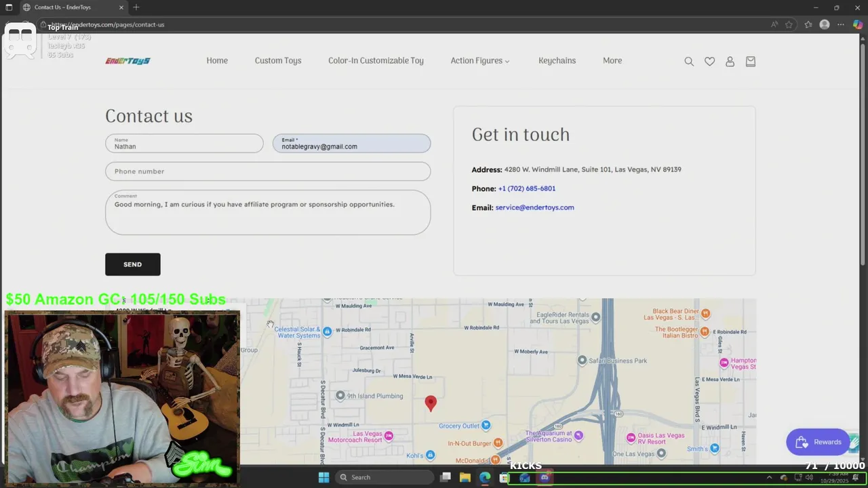Open the Windows Start menu

click(323, 477)
